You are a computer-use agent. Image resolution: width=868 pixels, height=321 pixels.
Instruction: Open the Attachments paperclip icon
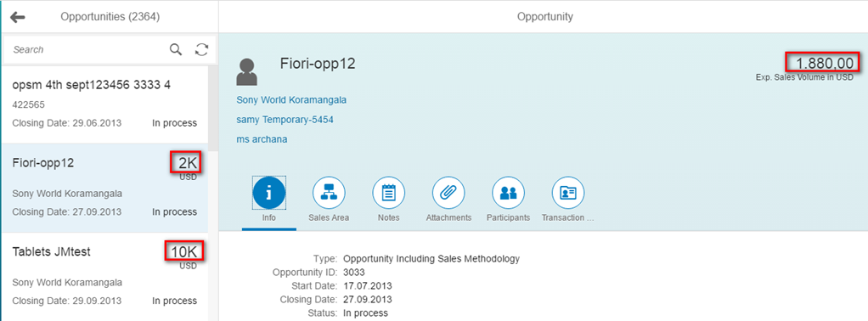[448, 193]
